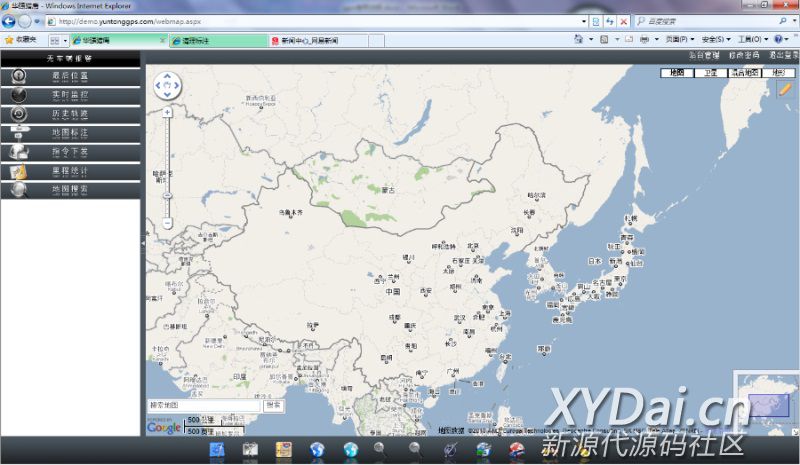Click the orange pencil map tool
The height and width of the screenshot is (465, 800).
click(784, 89)
